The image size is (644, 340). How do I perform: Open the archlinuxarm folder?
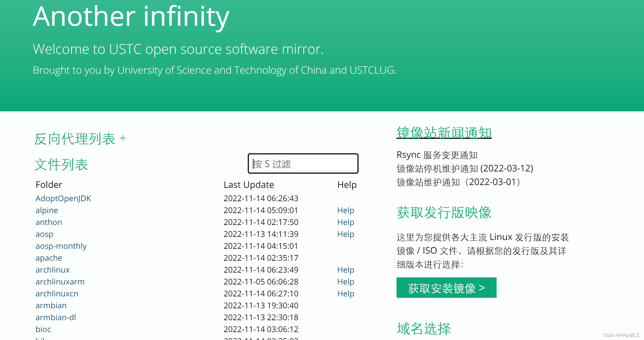click(x=60, y=282)
